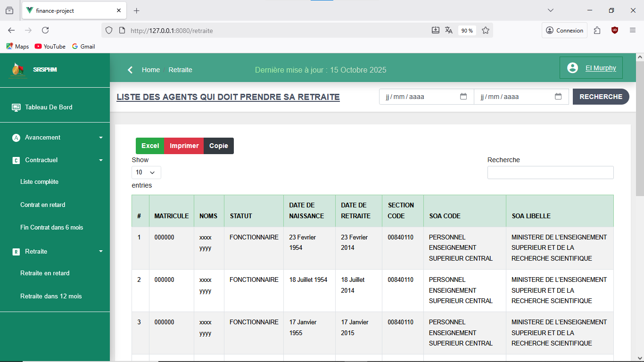Sort by the SECTION CODE column header
This screenshot has width=644, height=362.
pos(403,211)
